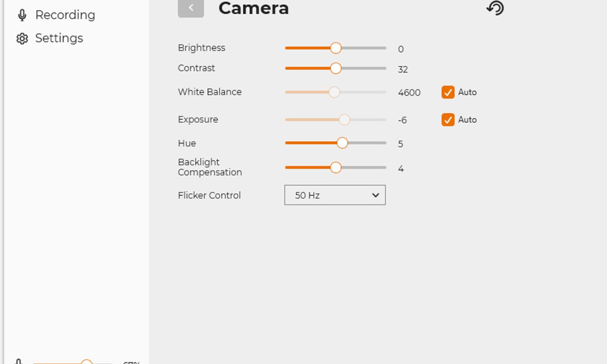607x364 pixels.
Task: Click the Hue slider knob
Action: [x=342, y=143]
